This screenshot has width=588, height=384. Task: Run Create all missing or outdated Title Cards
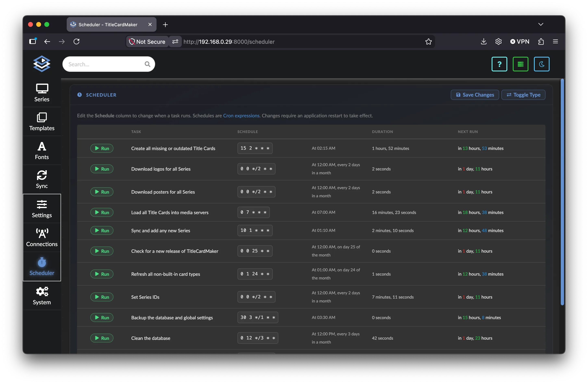(102, 148)
